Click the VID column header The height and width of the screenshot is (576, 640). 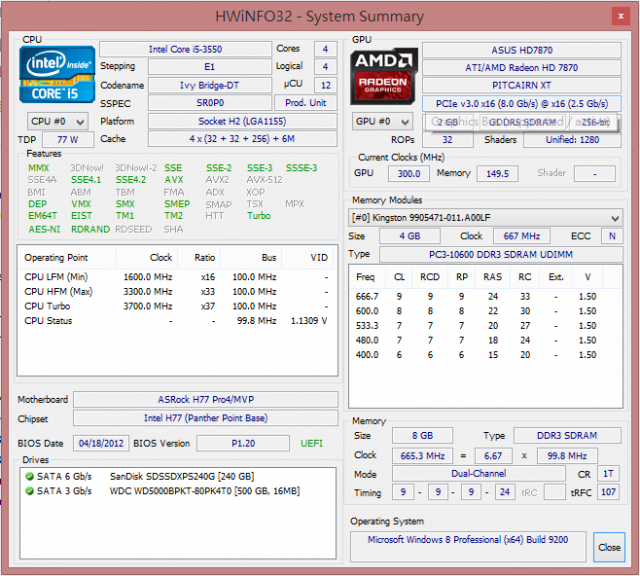[309, 258]
